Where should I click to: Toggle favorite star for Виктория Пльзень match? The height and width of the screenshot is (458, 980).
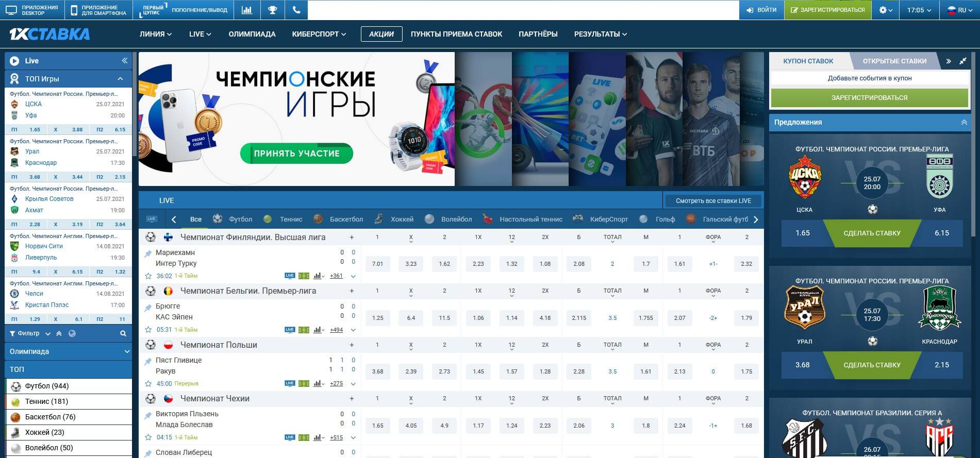pyautogui.click(x=148, y=437)
